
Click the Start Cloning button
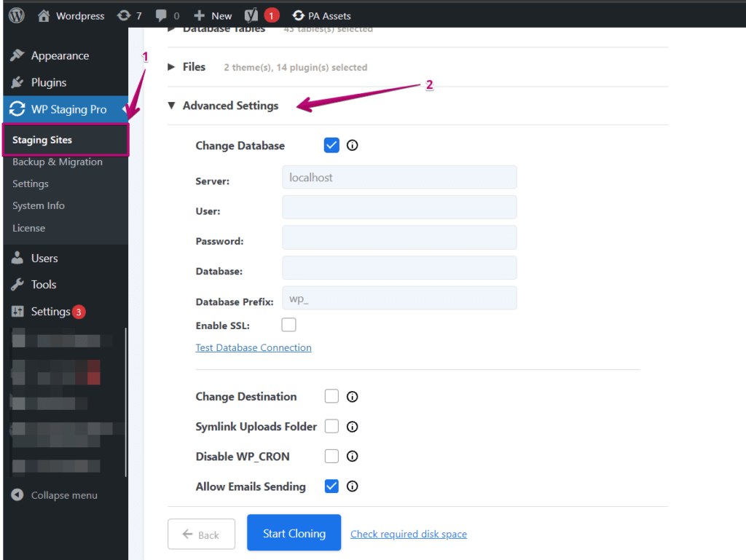pos(294,533)
